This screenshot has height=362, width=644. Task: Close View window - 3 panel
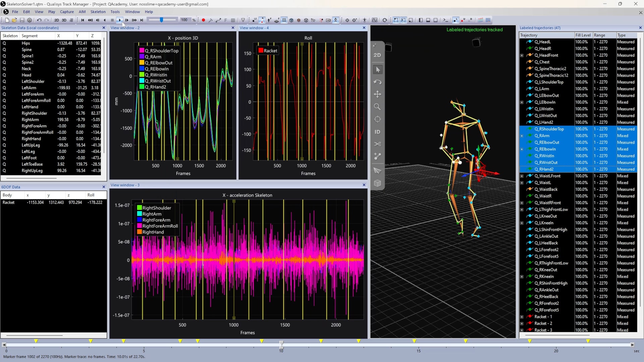(364, 185)
